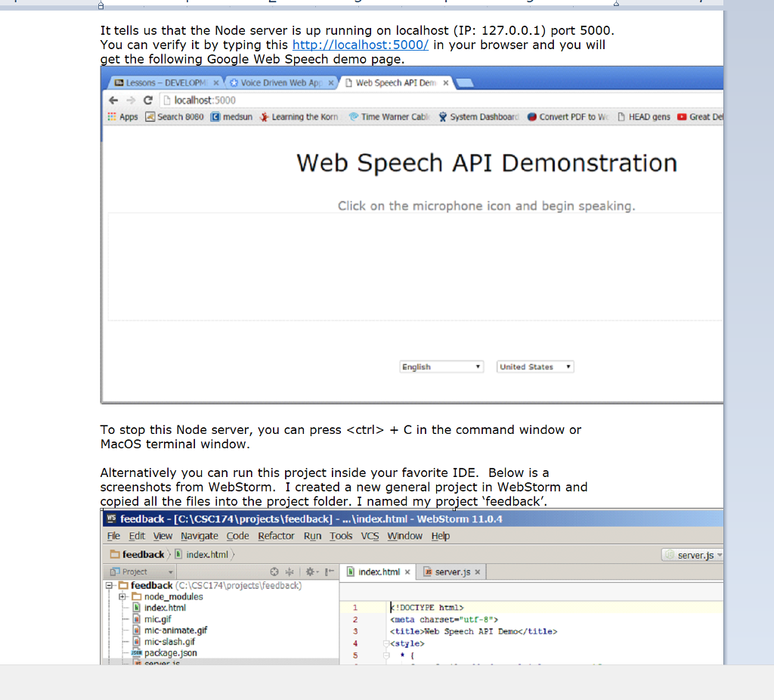Open WebStorm Help menu
Screen dimensions: 774x700
click(441, 536)
